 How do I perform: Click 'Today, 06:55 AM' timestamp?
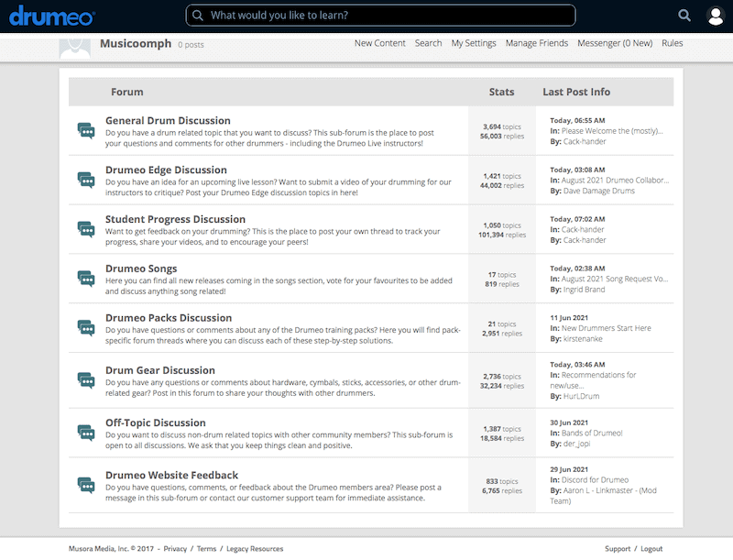click(x=577, y=121)
